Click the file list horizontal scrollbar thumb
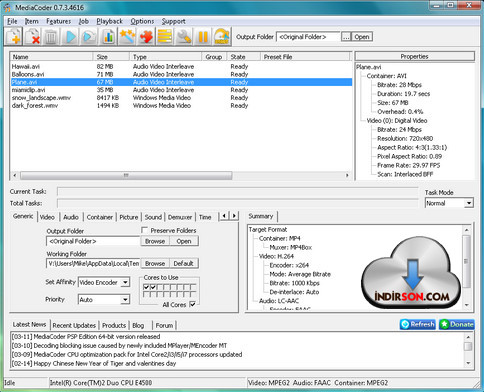This screenshot has height=392, width=484. pyautogui.click(x=126, y=175)
